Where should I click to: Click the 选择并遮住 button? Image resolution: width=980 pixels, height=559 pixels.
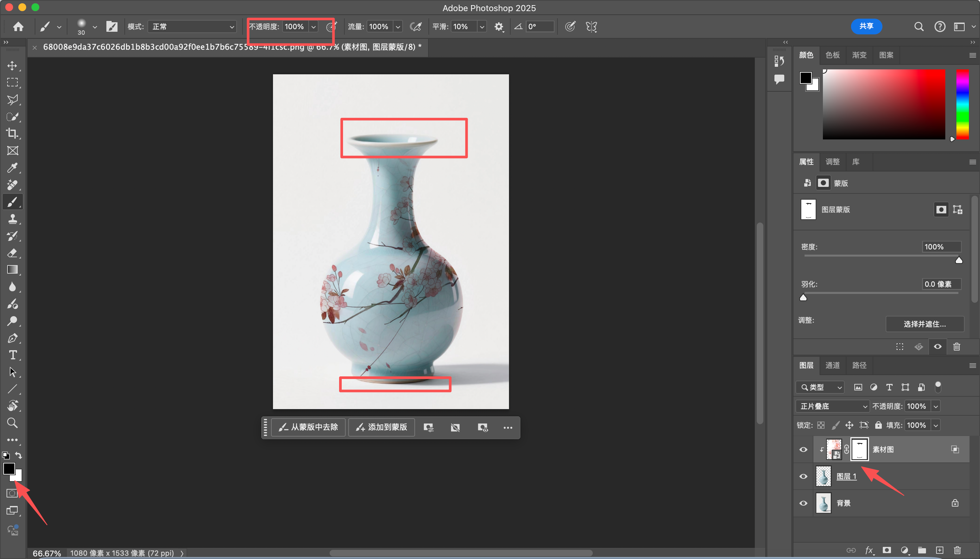924,324
